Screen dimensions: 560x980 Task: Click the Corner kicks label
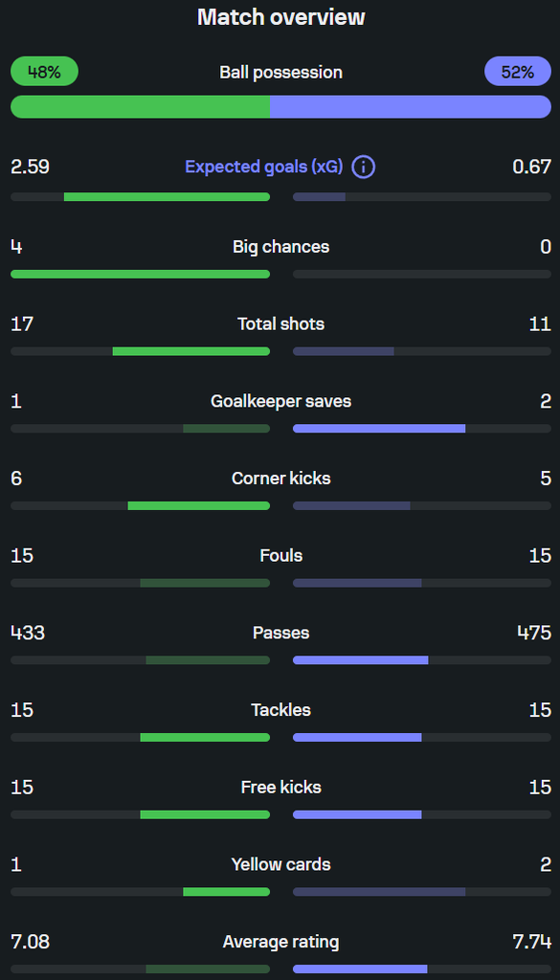pos(280,479)
